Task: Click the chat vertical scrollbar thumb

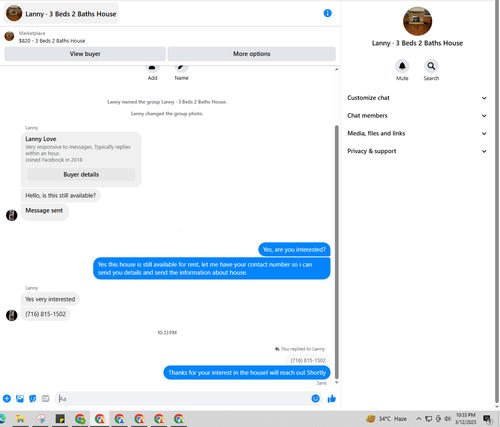Action: pos(337,252)
